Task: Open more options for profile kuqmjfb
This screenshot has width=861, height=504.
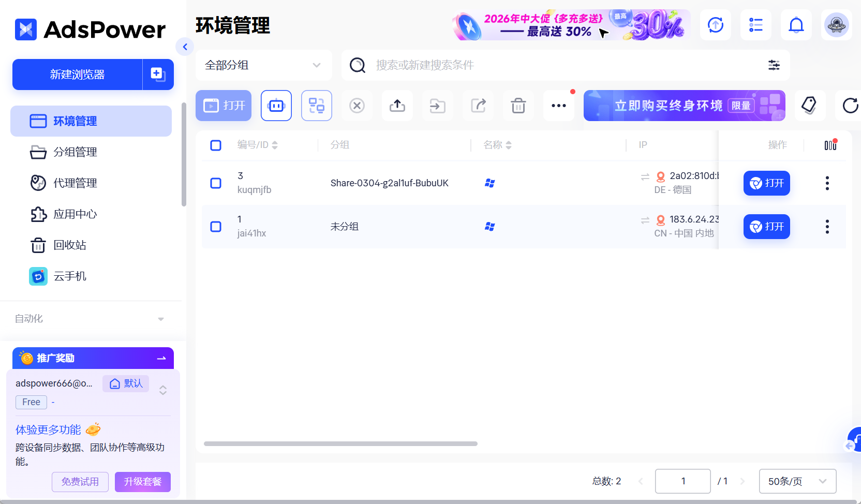Action: [x=827, y=183]
